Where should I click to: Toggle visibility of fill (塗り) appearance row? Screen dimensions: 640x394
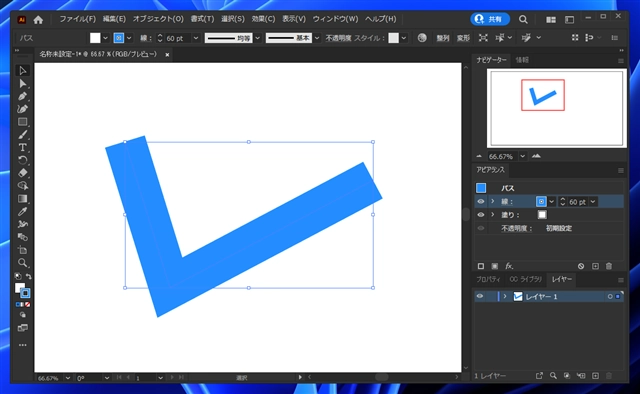click(x=481, y=215)
